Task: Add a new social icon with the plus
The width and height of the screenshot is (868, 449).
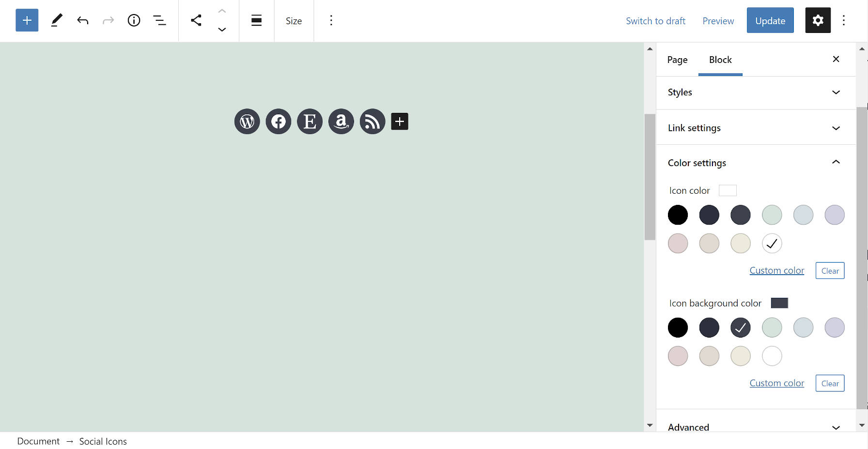Action: pos(399,122)
